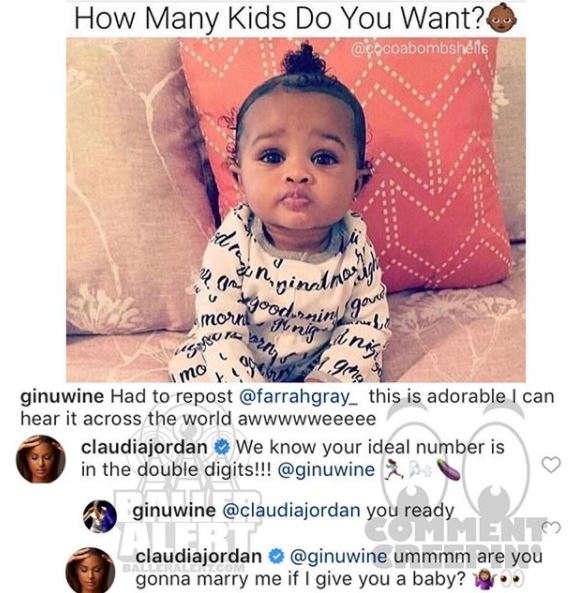Open ginuwine's avatar on reply comment
583x593 pixels.
pos(100,516)
